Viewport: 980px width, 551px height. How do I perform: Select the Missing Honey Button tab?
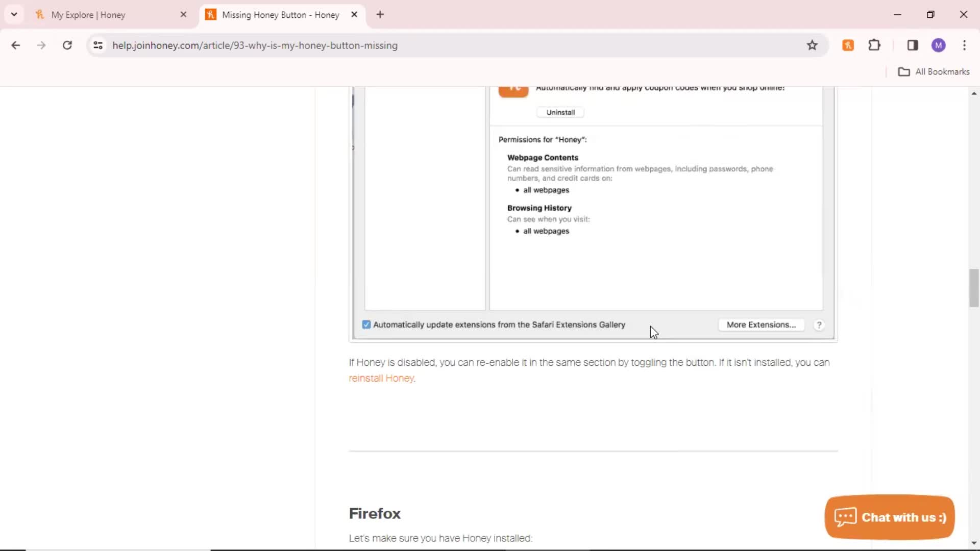coord(280,14)
